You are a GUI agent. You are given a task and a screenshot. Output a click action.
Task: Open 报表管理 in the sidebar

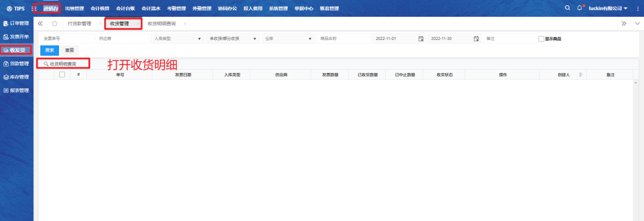point(17,90)
